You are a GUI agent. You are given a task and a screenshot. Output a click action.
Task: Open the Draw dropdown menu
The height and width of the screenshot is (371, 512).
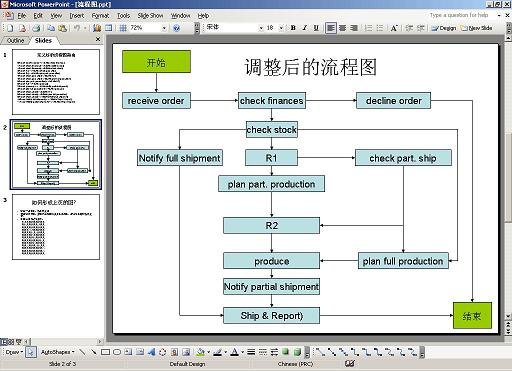[14, 352]
